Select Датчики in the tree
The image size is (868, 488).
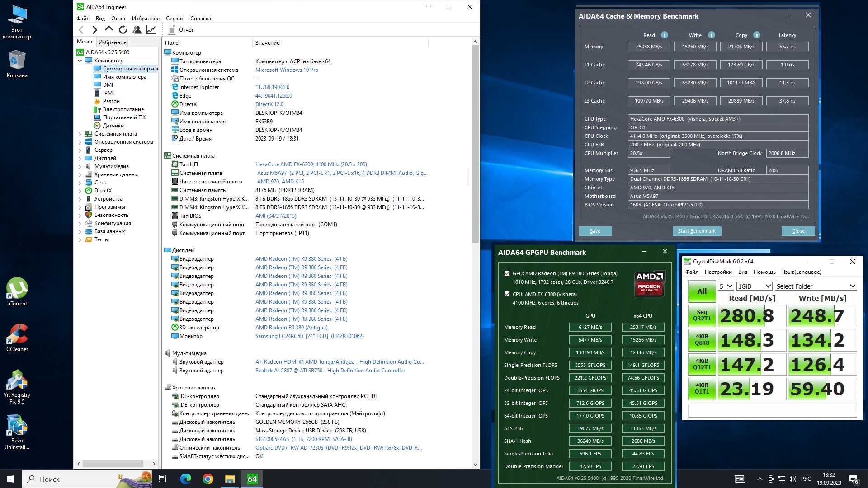[x=113, y=126]
